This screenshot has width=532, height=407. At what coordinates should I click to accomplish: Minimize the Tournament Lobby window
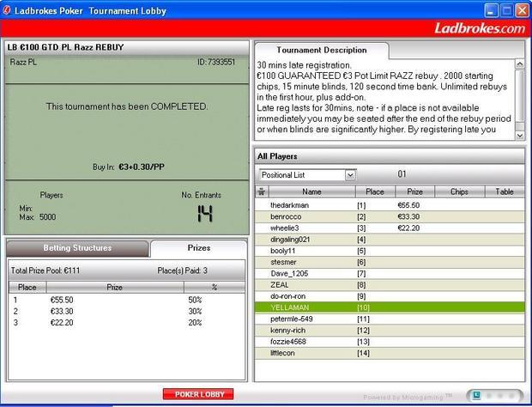pyautogui.click(x=491, y=10)
